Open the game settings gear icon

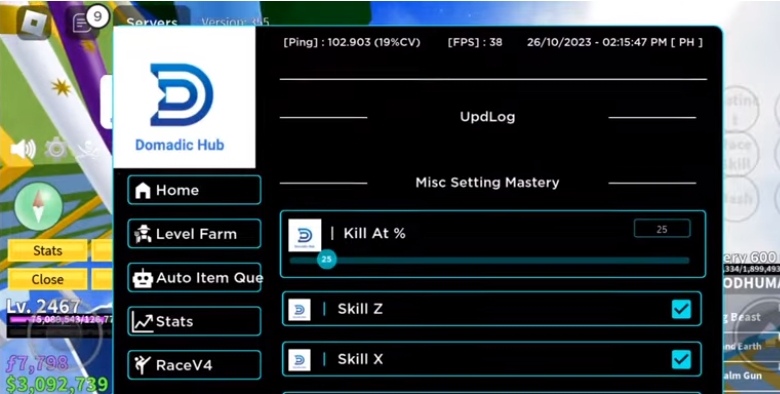(x=56, y=149)
